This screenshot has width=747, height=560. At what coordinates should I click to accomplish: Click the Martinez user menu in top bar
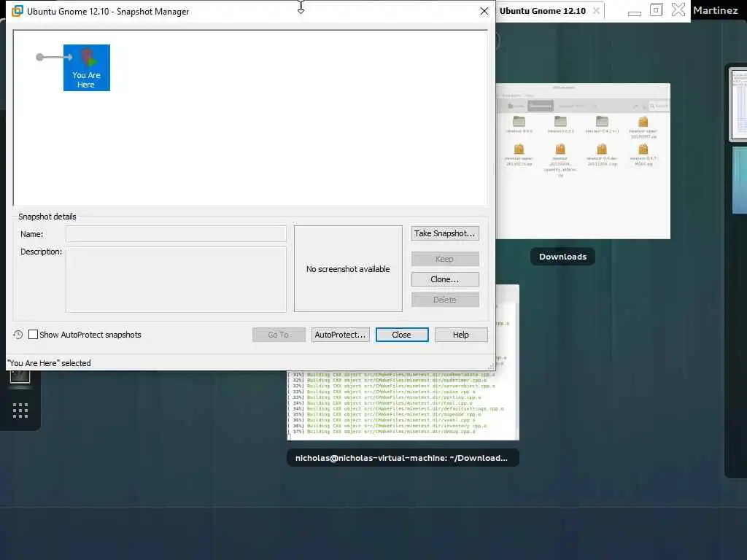[x=716, y=10]
